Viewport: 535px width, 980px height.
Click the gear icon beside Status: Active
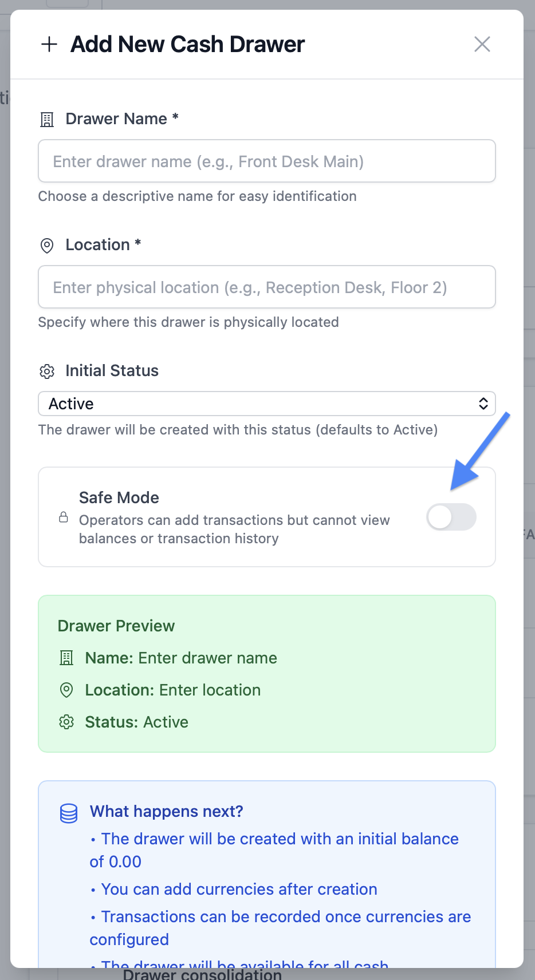point(66,722)
